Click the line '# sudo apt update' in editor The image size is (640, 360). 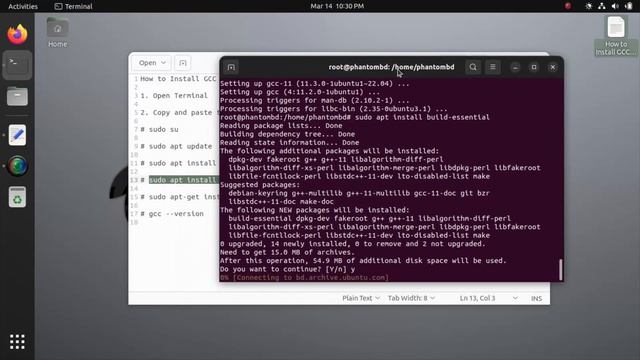coord(176,146)
